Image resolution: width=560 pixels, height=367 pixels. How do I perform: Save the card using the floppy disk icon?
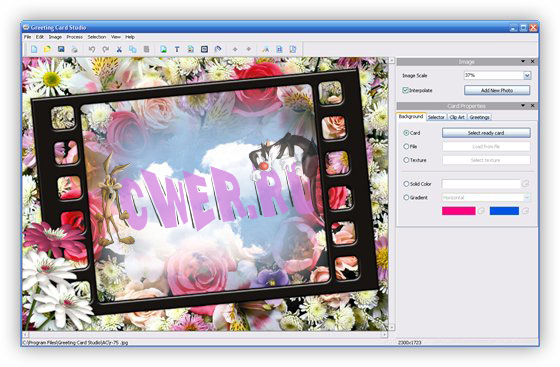tap(61, 49)
